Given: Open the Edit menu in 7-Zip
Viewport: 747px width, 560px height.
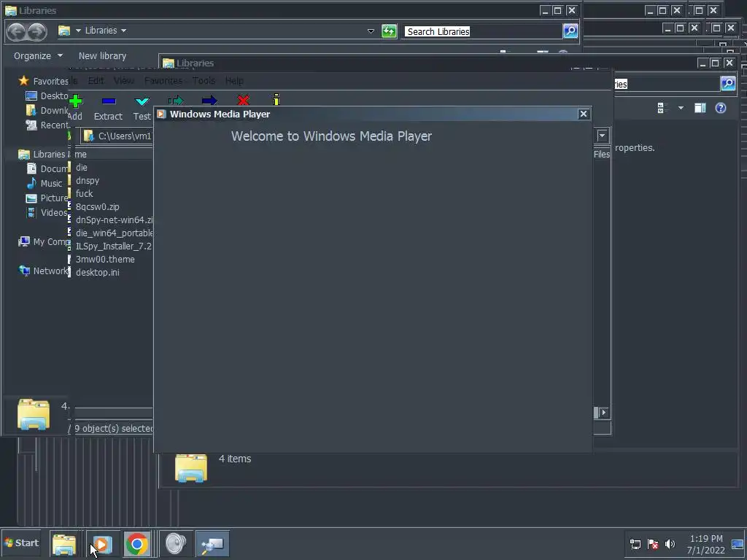Looking at the screenshot, I should pyautogui.click(x=96, y=80).
